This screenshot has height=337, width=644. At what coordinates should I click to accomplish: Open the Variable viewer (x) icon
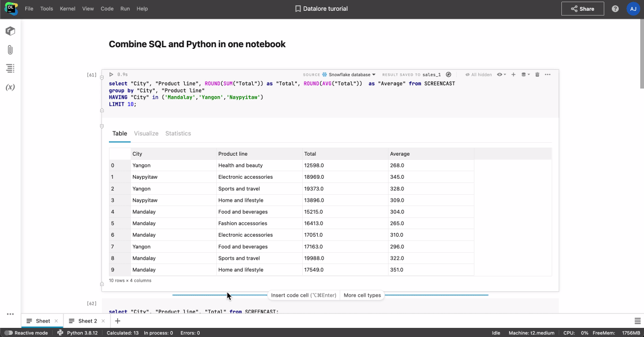point(10,87)
